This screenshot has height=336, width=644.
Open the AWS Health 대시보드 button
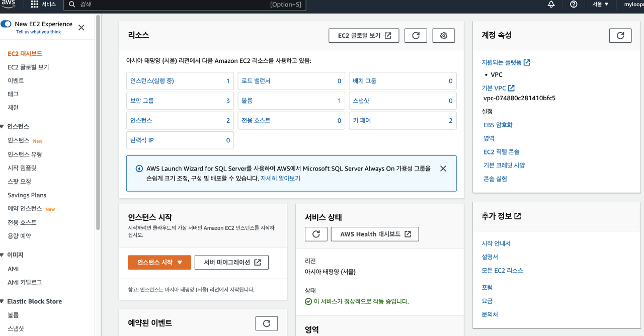375,234
